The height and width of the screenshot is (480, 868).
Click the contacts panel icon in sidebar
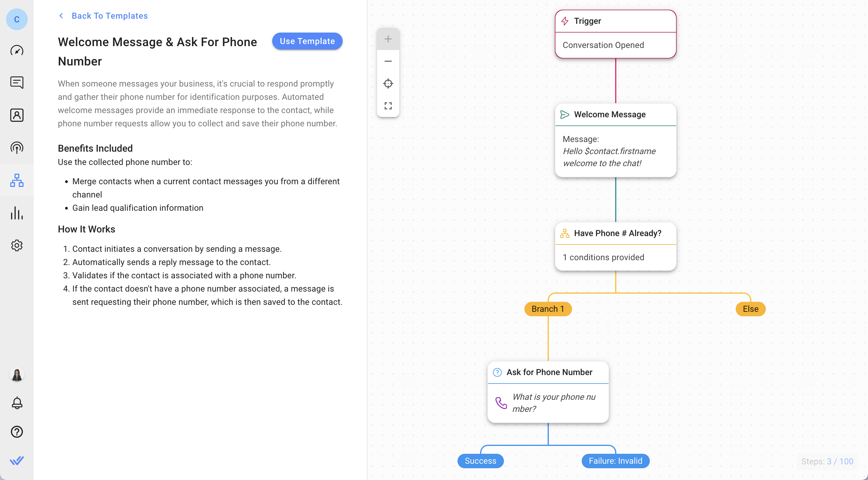pos(17,115)
